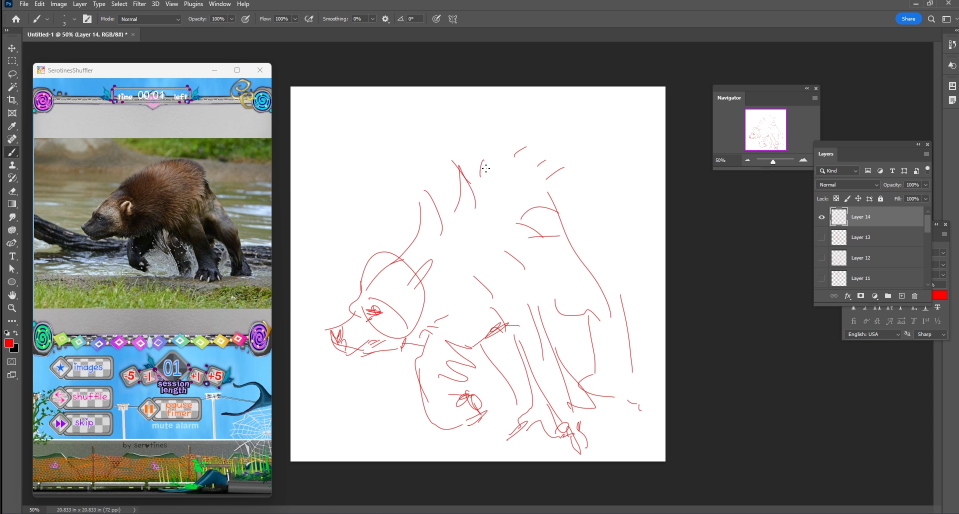Create a new group folder

[x=887, y=296]
